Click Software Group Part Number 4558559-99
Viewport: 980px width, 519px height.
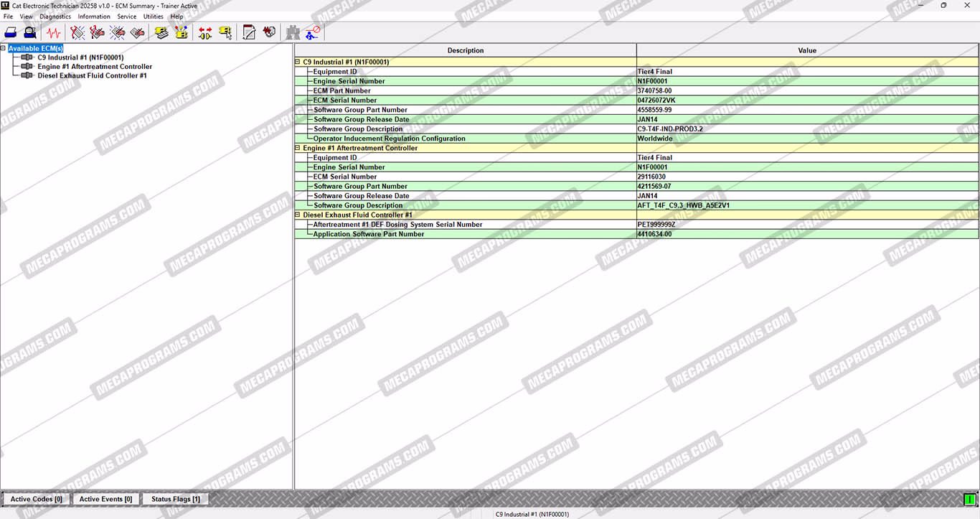(x=654, y=110)
